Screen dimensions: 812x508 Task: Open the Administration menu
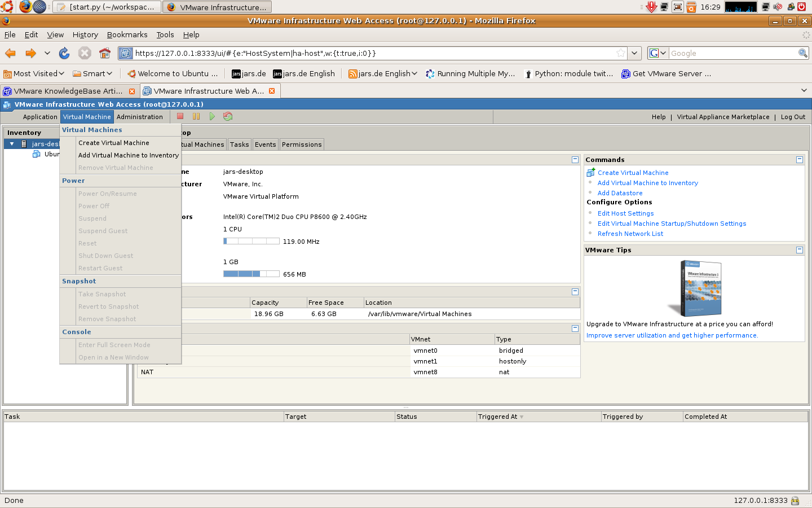pyautogui.click(x=140, y=117)
